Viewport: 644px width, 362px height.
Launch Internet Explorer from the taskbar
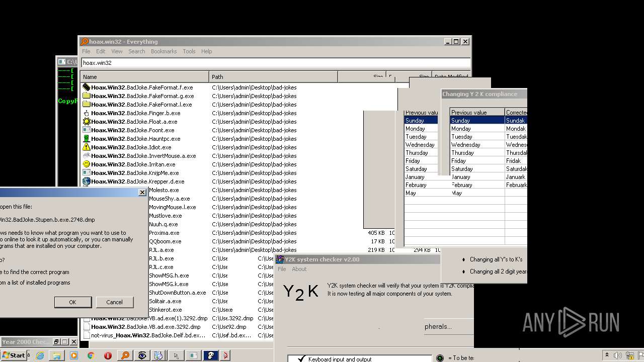[x=40, y=355]
